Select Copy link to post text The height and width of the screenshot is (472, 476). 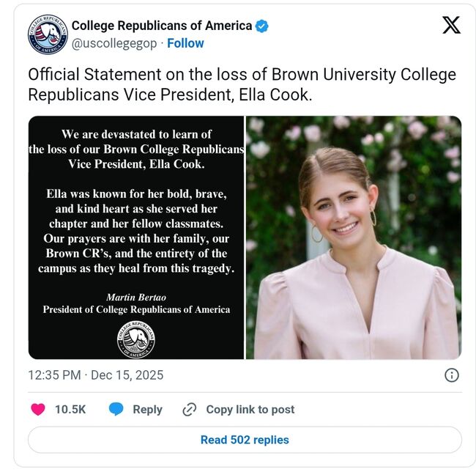[x=250, y=410]
